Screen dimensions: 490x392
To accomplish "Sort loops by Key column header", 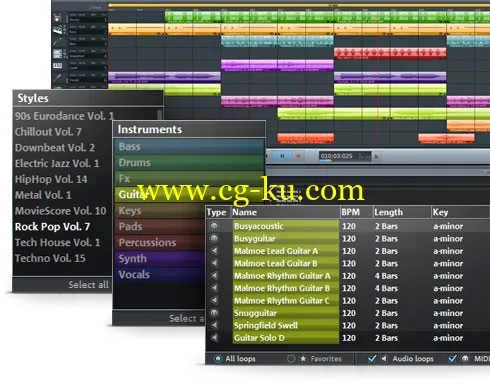I will point(460,212).
